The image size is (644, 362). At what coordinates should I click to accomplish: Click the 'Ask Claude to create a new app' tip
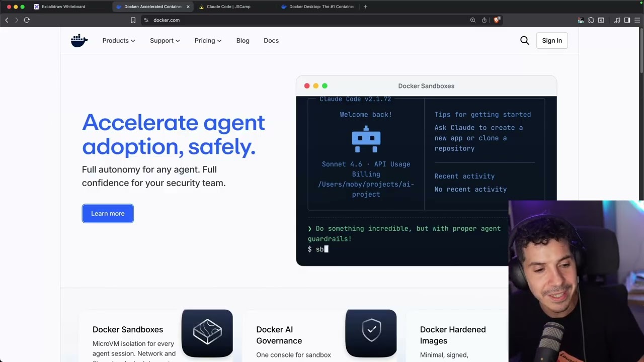[x=478, y=138]
